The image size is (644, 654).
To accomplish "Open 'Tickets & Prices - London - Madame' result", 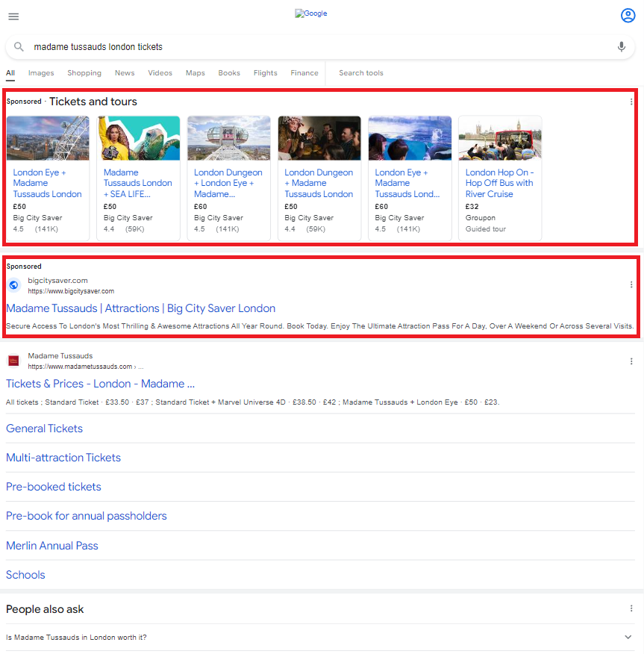I will point(100,384).
